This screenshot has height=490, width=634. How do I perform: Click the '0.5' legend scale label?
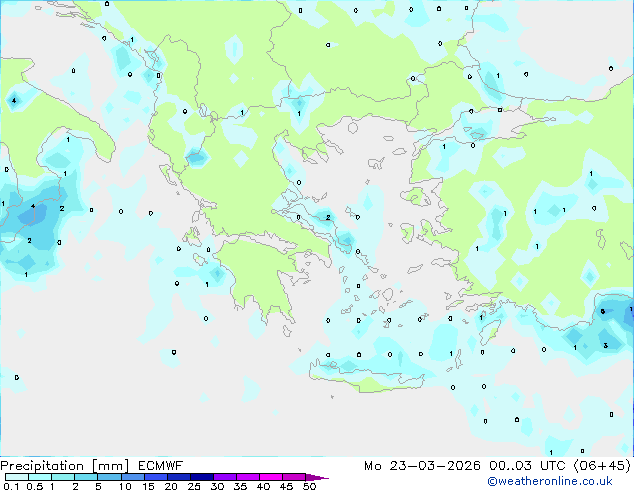pyautogui.click(x=34, y=486)
